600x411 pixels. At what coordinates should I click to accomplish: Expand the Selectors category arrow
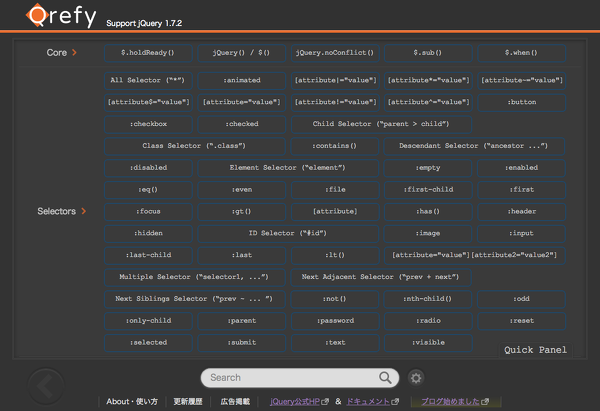(83, 211)
